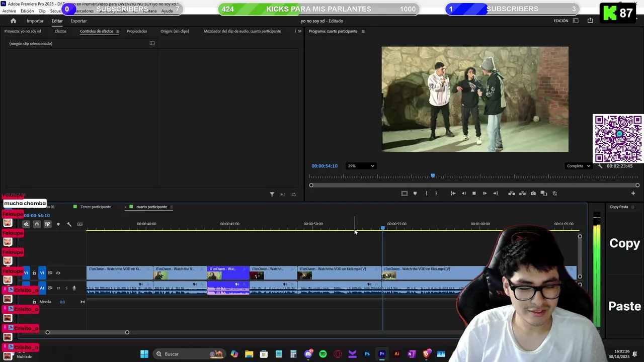Click the Extract button
This screenshot has height=362, width=644.
pyautogui.click(x=522, y=194)
